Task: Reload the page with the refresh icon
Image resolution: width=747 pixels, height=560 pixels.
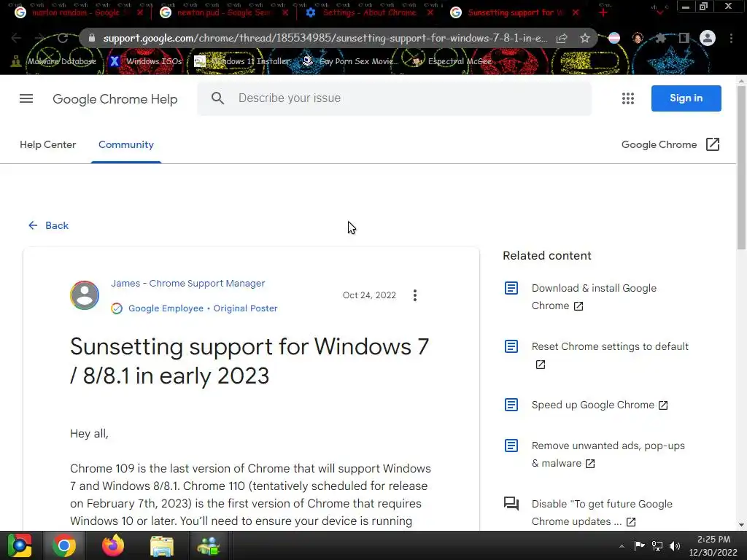Action: [63, 38]
